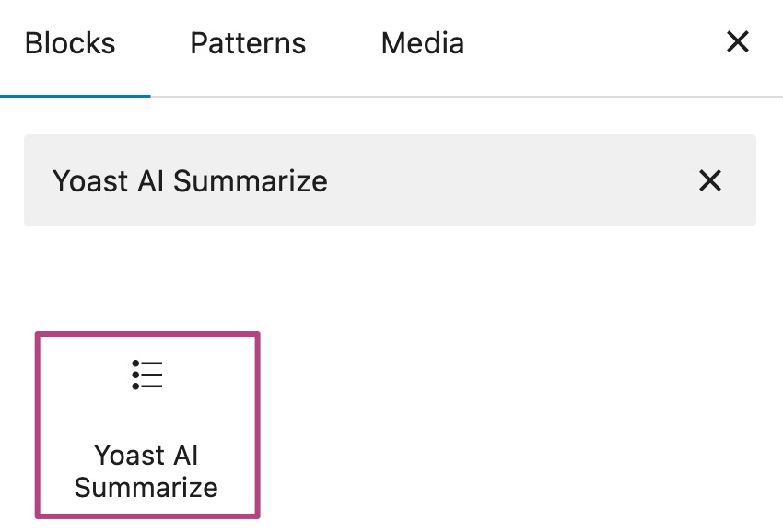The image size is (783, 532).
Task: Browse media by clicking the Media tab
Action: (422, 43)
